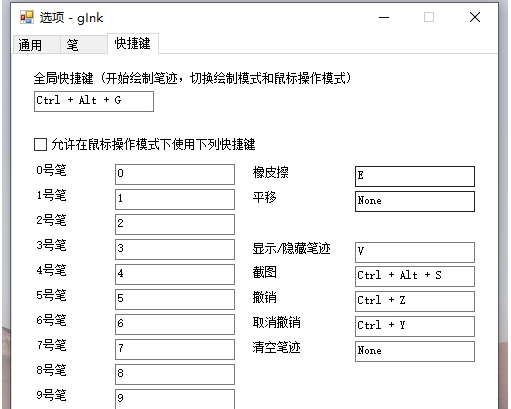Minimize the 选项 - gInk window

384,17
